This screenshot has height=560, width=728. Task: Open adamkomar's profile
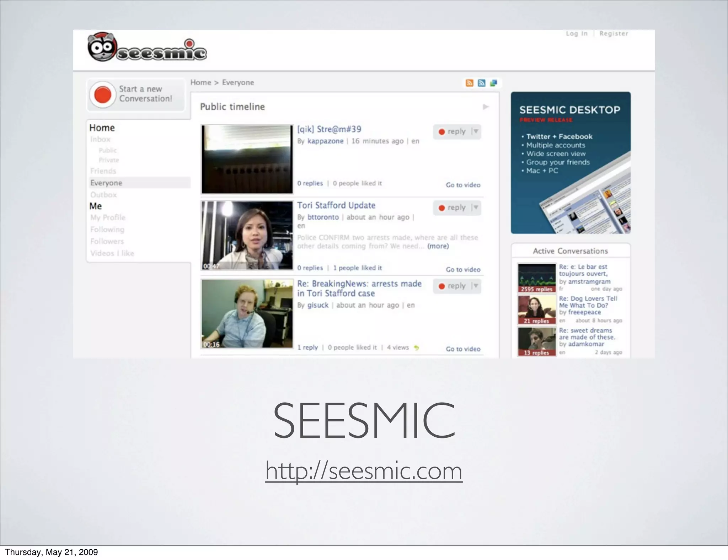pyautogui.click(x=586, y=344)
